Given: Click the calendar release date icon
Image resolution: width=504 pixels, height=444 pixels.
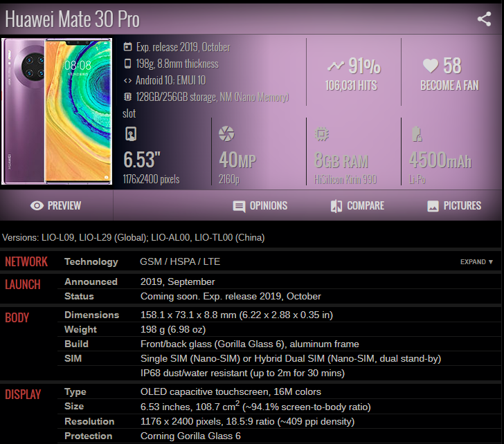Looking at the screenshot, I should click(127, 47).
